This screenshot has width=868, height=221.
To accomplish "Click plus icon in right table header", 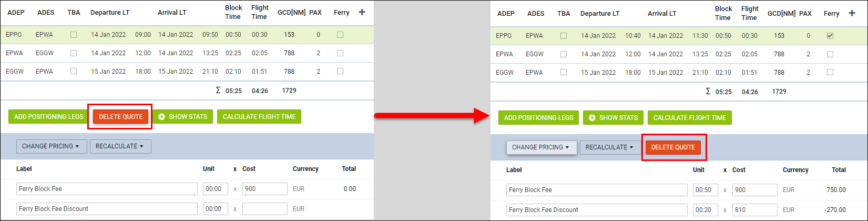I will [852, 13].
